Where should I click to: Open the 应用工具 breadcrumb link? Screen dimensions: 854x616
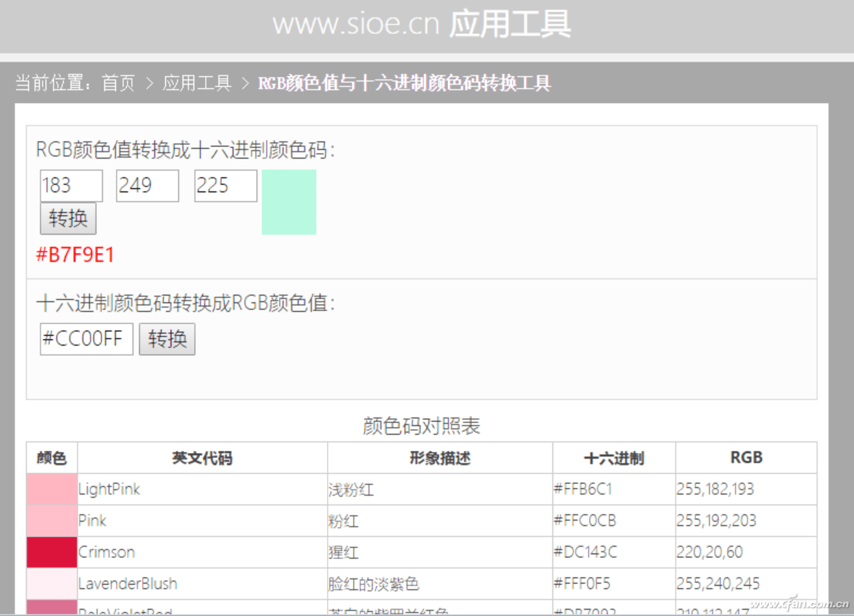[x=196, y=83]
